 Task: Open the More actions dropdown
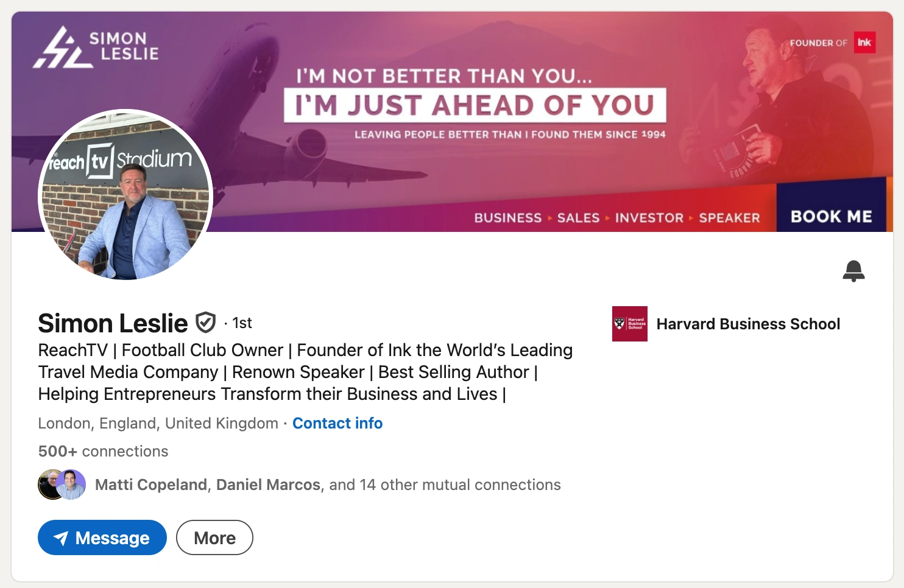(x=214, y=538)
